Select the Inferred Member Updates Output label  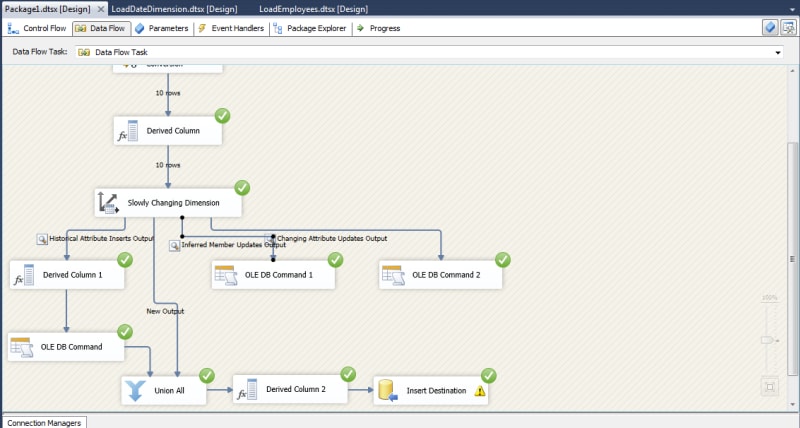point(234,245)
